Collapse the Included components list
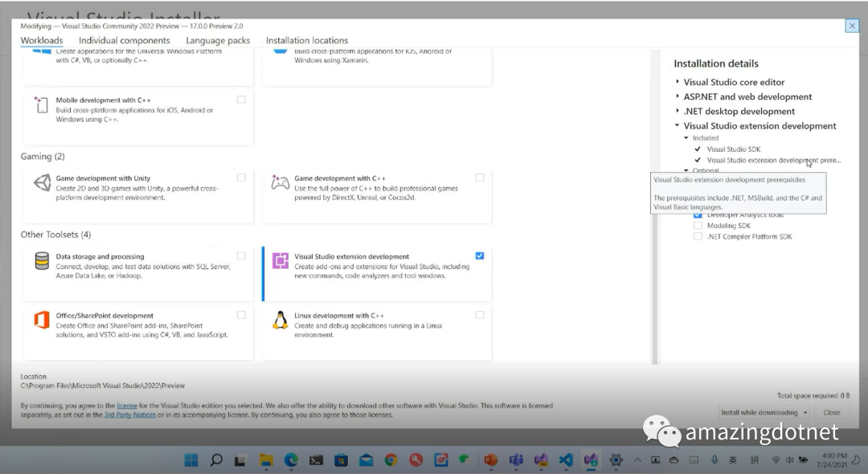Image resolution: width=868 pixels, height=474 pixels. [x=686, y=137]
